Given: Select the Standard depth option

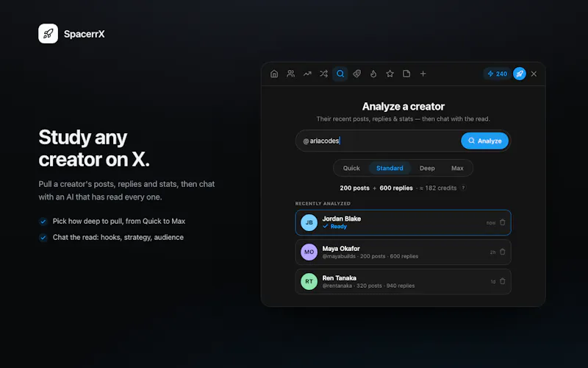Looking at the screenshot, I should point(390,168).
